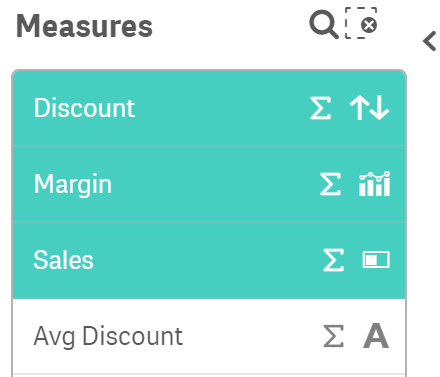
Task: Click the combo chart icon on Margin
Action: [375, 184]
